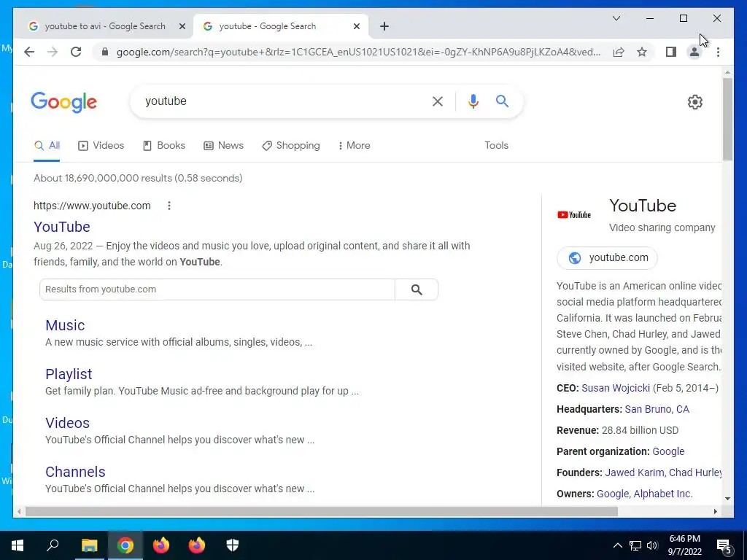The image size is (747, 560).
Task: Reload the current page
Action: click(76, 52)
